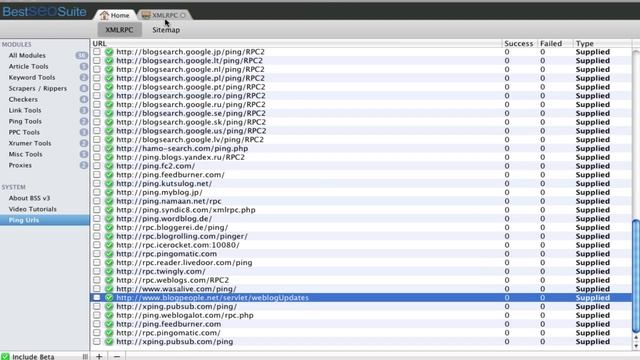
Task: Click the scrollbar up arrow
Action: tap(636, 338)
